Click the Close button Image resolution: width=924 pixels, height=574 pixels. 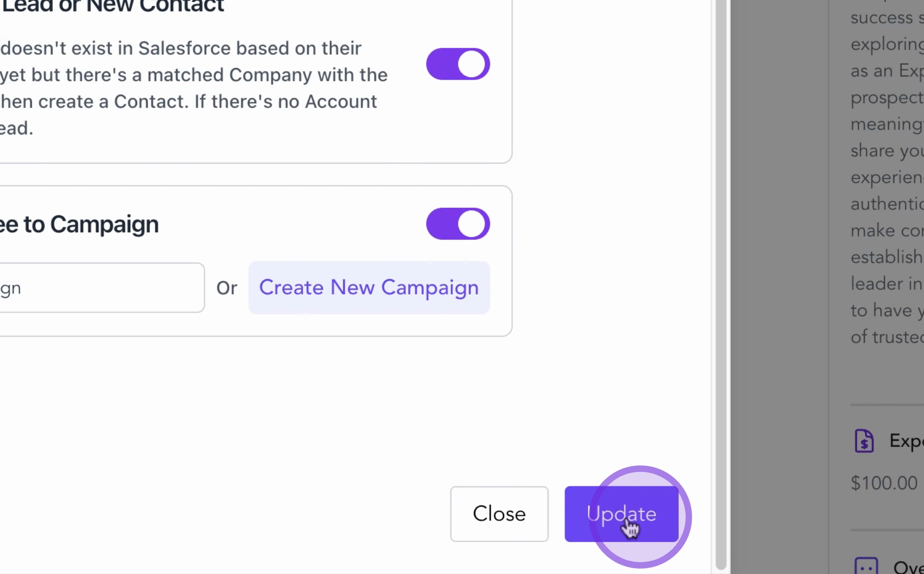pos(499,514)
